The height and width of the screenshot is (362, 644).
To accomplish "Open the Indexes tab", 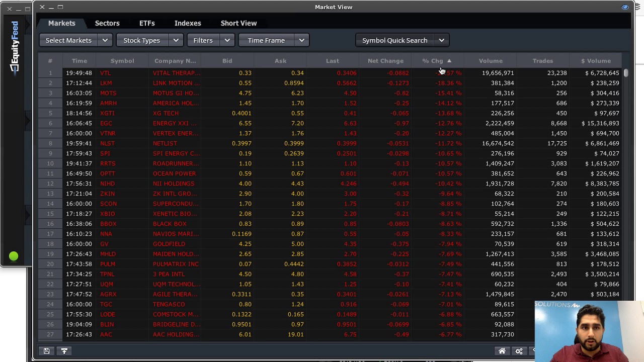I will [x=188, y=23].
